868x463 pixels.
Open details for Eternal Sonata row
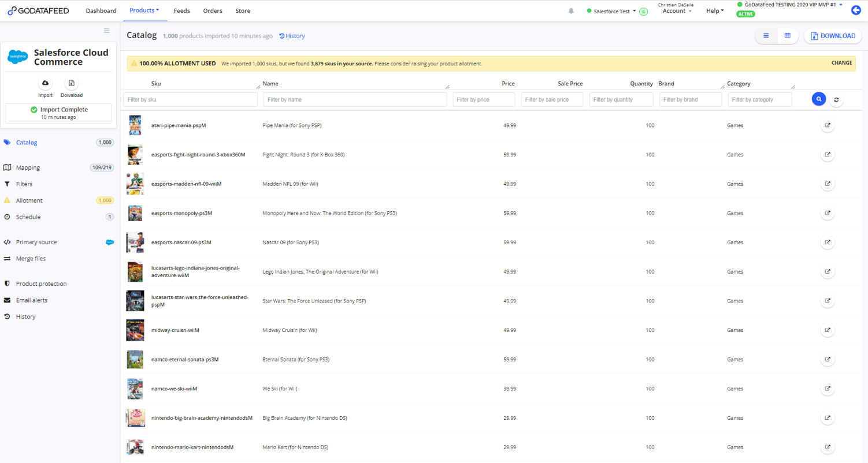click(828, 359)
